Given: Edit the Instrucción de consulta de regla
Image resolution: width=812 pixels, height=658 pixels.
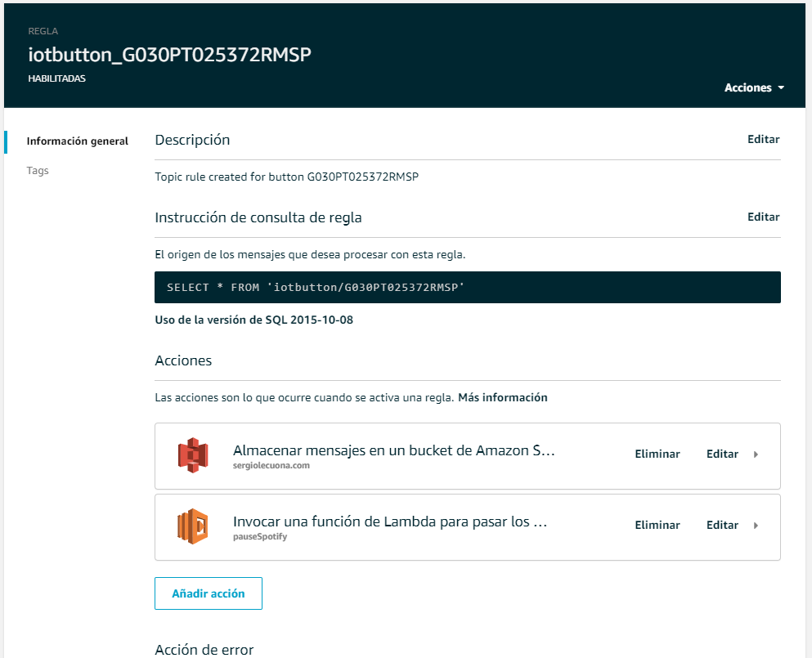Looking at the screenshot, I should pyautogui.click(x=763, y=217).
